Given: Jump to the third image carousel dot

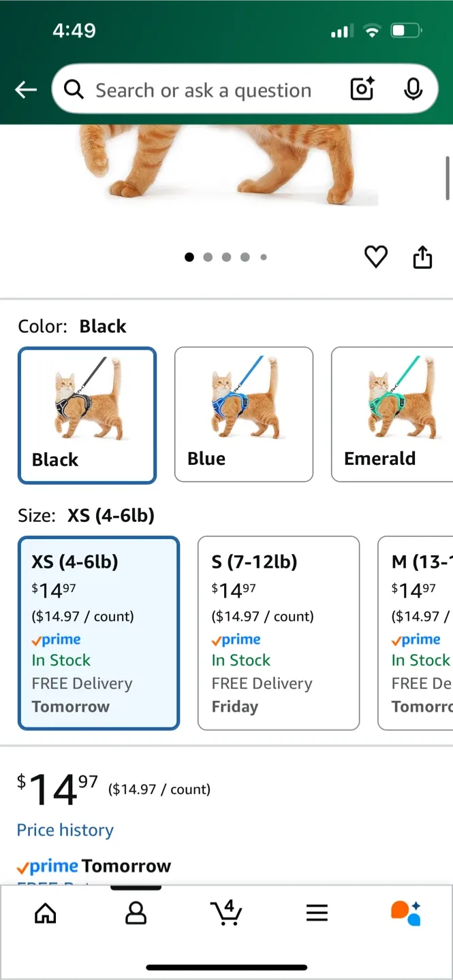Looking at the screenshot, I should tap(226, 257).
